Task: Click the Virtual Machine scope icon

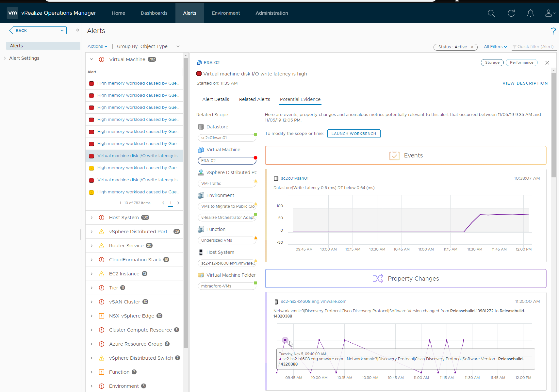Action: [201, 150]
